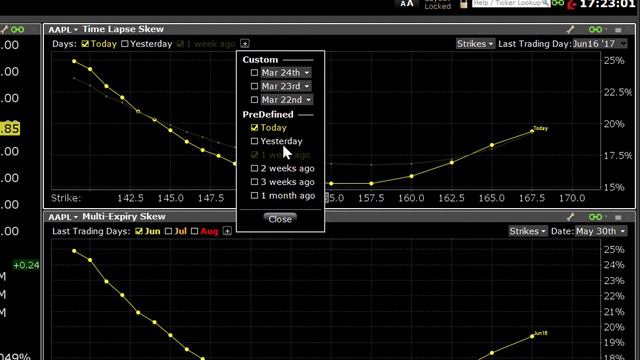This screenshot has height=360, width=640.
Task: Click the green +0.24 change value
Action: point(26,265)
